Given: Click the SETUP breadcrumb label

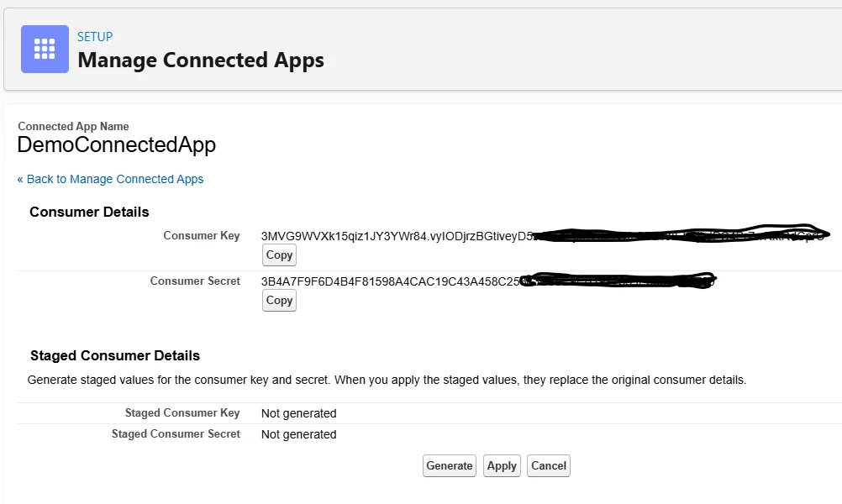Looking at the screenshot, I should [95, 36].
